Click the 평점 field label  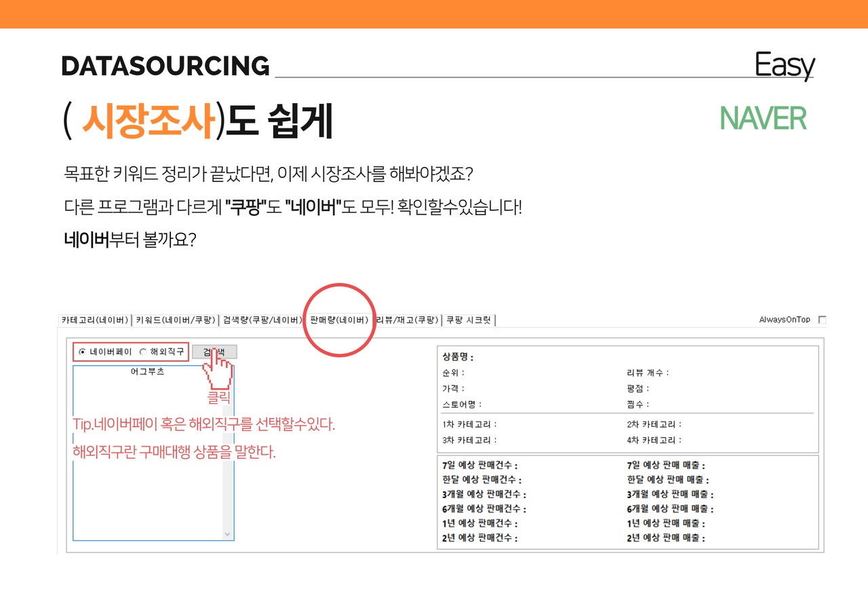pyautogui.click(x=638, y=388)
